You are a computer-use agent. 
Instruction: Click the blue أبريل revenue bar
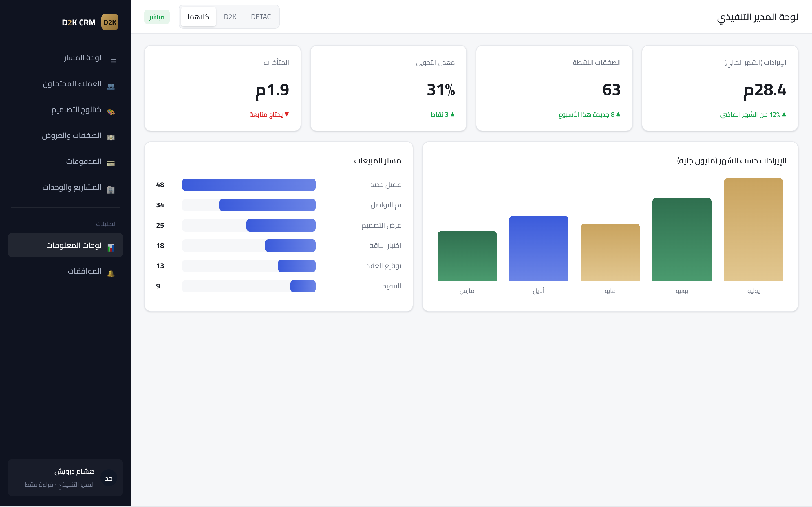[539, 248]
